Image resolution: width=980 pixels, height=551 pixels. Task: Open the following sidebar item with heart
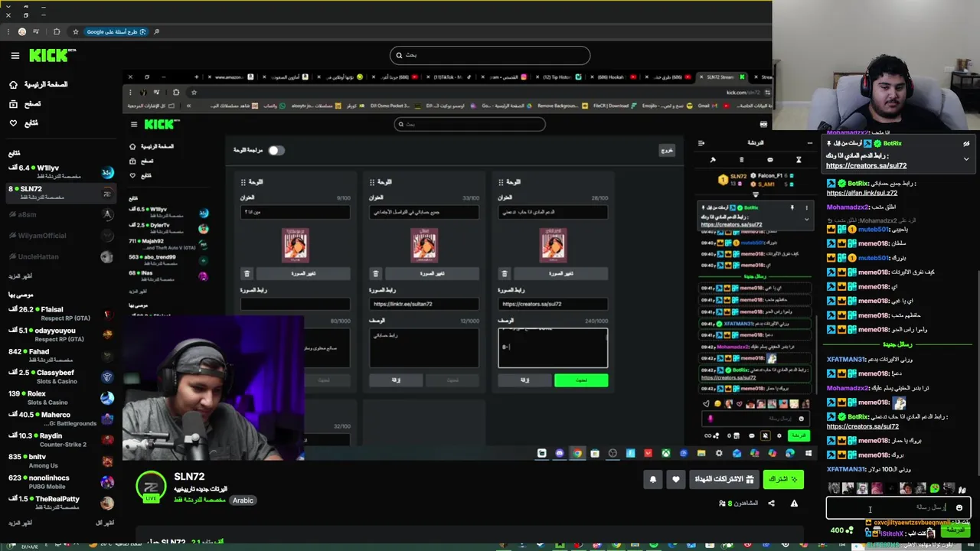[x=23, y=122]
